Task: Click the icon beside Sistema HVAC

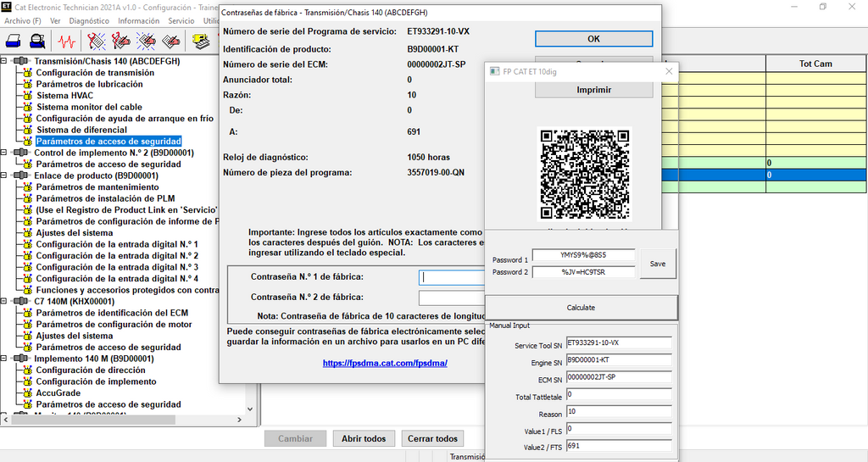Action: tap(28, 96)
